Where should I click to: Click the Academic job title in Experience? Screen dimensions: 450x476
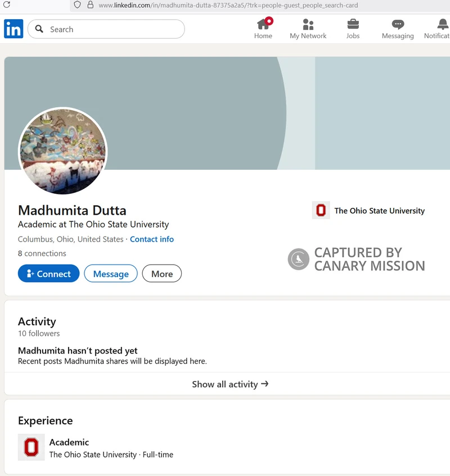(x=69, y=442)
